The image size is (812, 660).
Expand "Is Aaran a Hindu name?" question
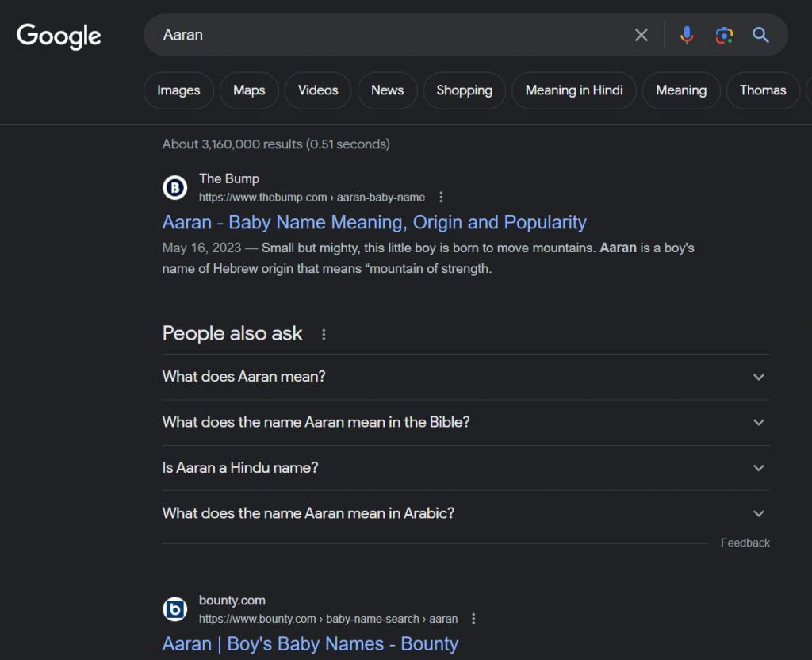click(x=465, y=468)
